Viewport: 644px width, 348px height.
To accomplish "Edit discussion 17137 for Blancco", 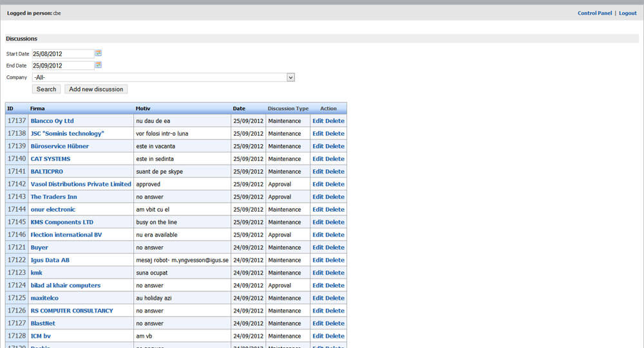I will point(318,121).
